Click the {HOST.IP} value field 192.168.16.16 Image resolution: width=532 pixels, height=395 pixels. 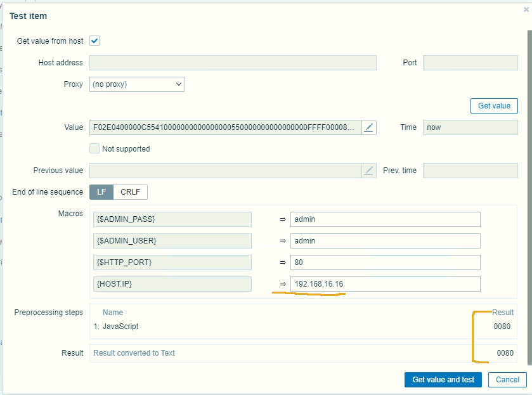385,284
